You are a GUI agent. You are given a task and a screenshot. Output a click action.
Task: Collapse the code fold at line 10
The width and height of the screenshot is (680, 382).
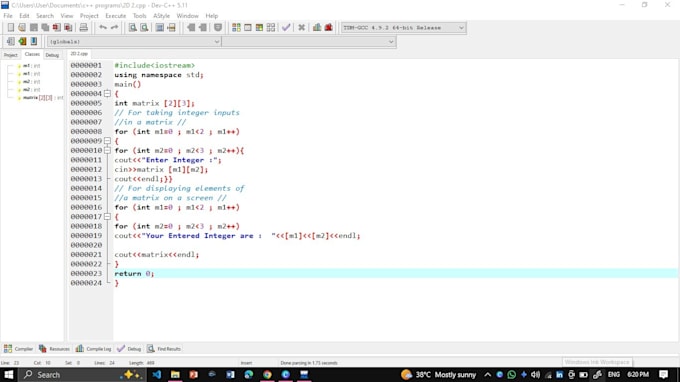click(107, 150)
